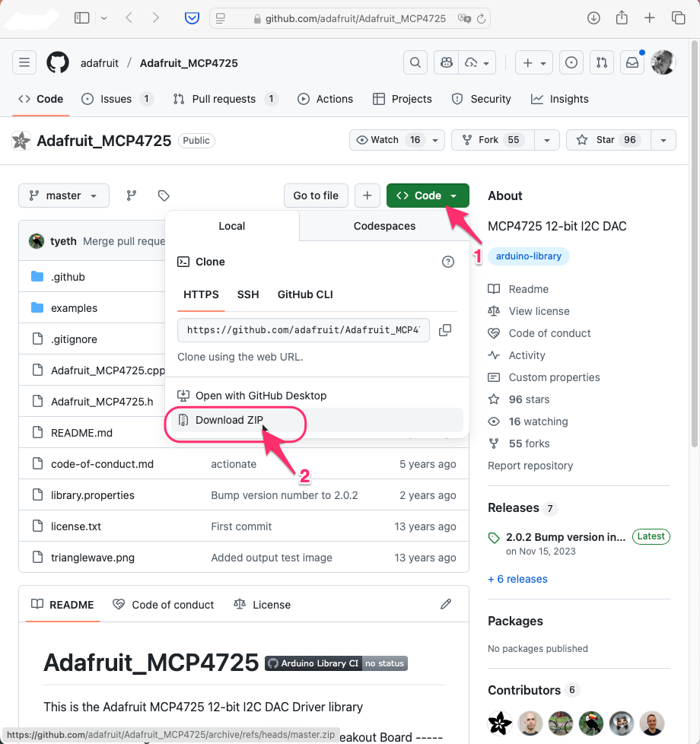The image size is (700, 744).
Task: Click the HTTPS clone URL field
Action: pos(304,330)
